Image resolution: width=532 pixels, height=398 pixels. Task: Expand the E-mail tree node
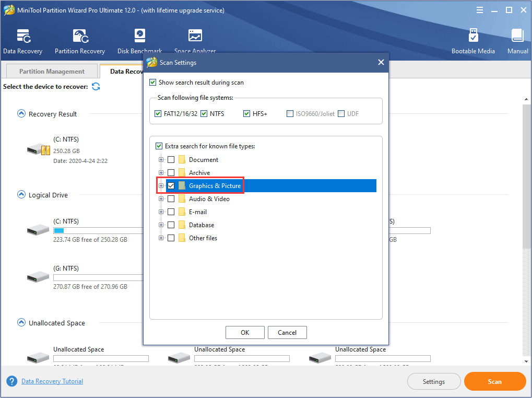click(x=161, y=212)
